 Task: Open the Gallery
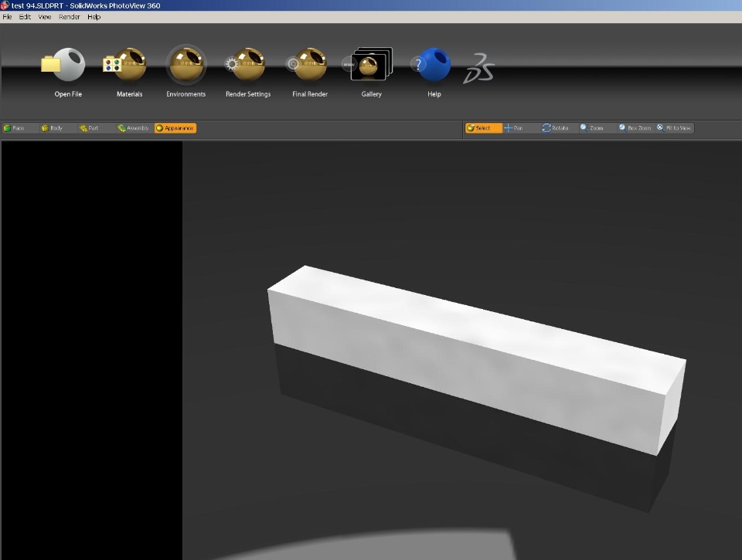click(x=368, y=64)
